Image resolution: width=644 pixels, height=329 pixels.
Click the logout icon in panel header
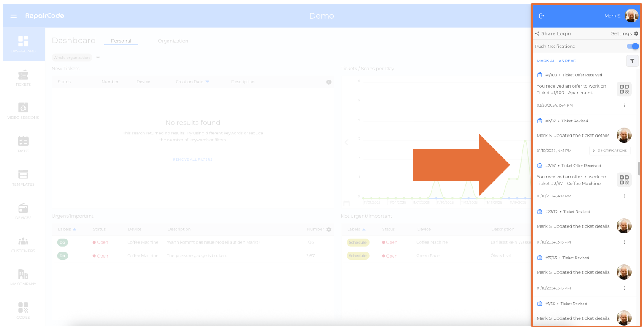pos(542,16)
